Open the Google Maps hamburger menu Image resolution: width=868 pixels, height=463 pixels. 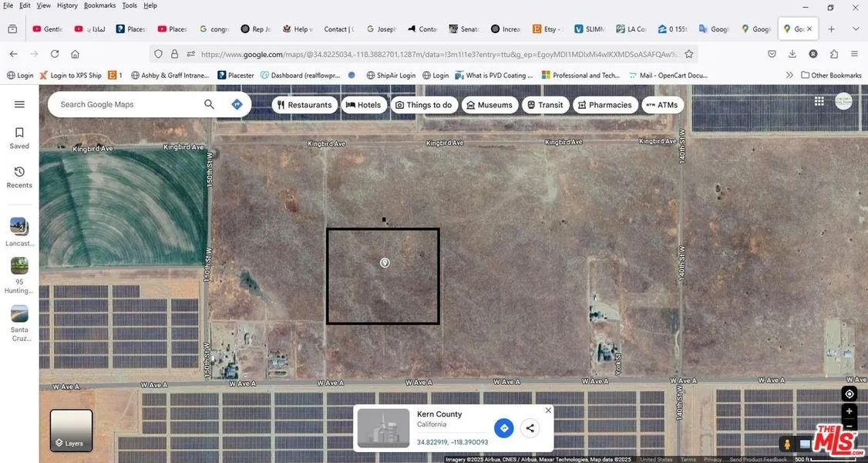[x=19, y=105]
